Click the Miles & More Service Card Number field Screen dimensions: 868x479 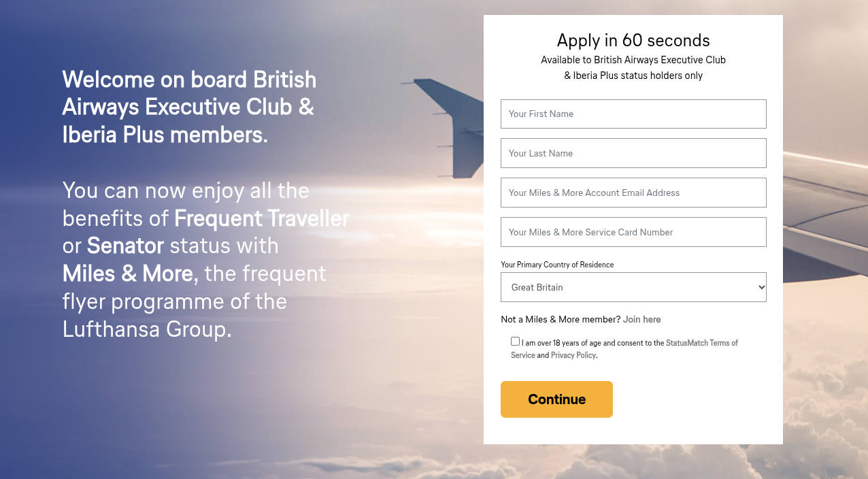coord(633,232)
